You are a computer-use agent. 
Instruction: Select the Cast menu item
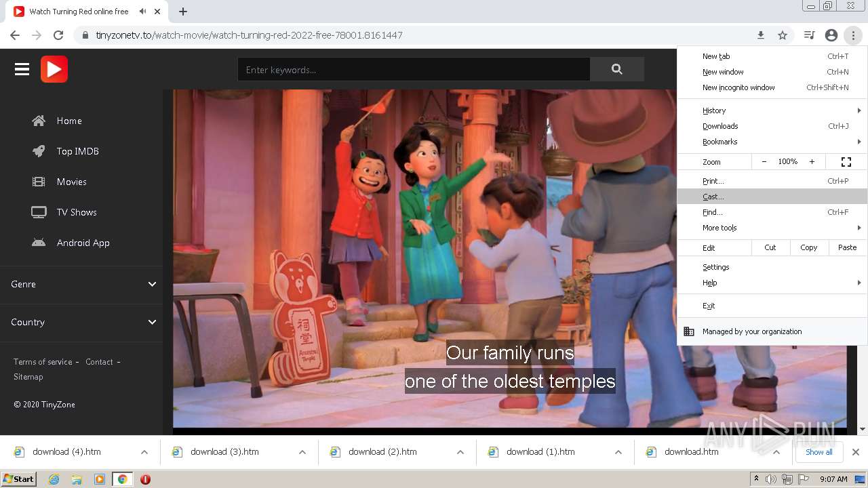(x=772, y=197)
